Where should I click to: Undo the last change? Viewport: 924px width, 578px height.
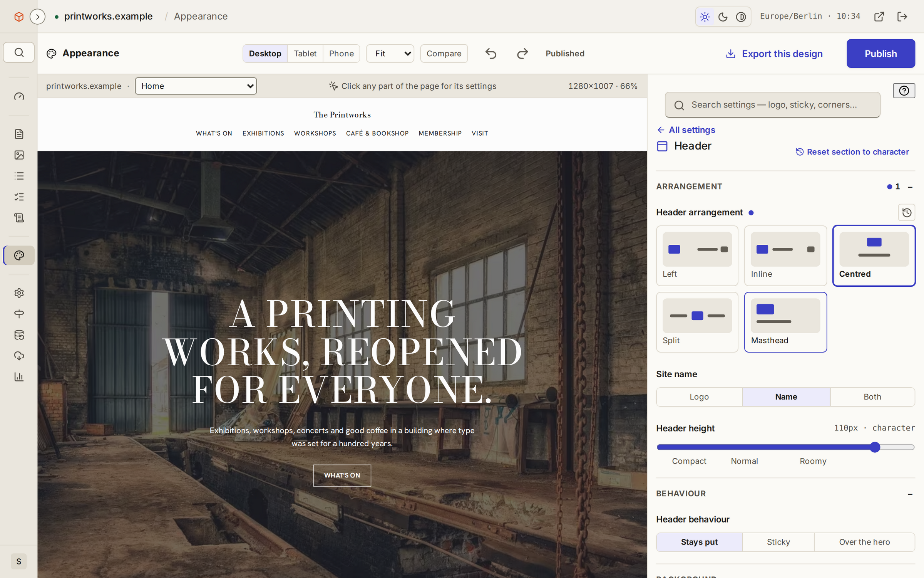(x=490, y=54)
